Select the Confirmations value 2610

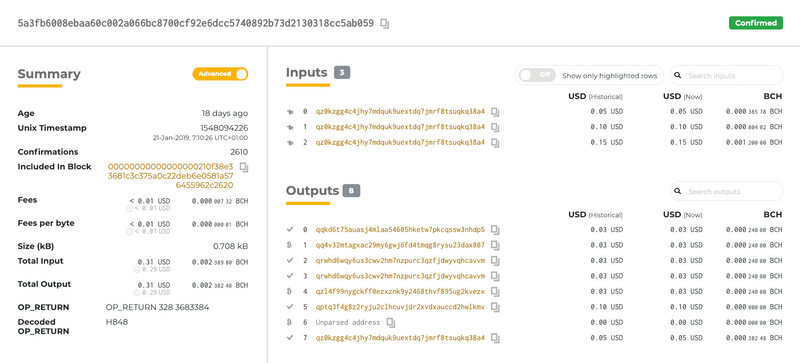pos(239,152)
